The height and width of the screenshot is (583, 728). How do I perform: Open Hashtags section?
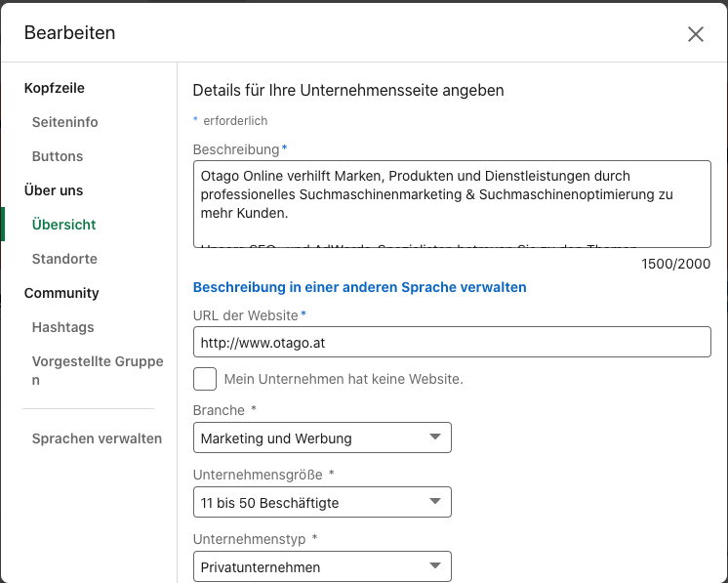tap(63, 327)
